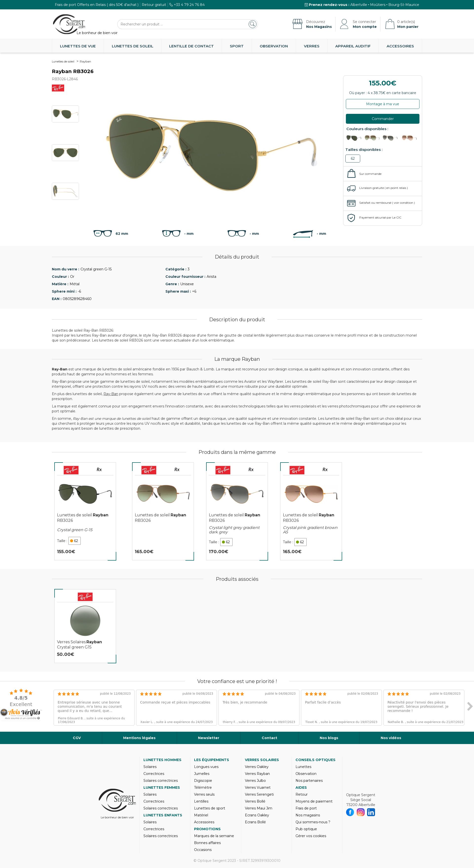Image resolution: width=474 pixels, height=868 pixels.
Task: Click the Retour gratuit link in top bar
Action: [154, 5]
